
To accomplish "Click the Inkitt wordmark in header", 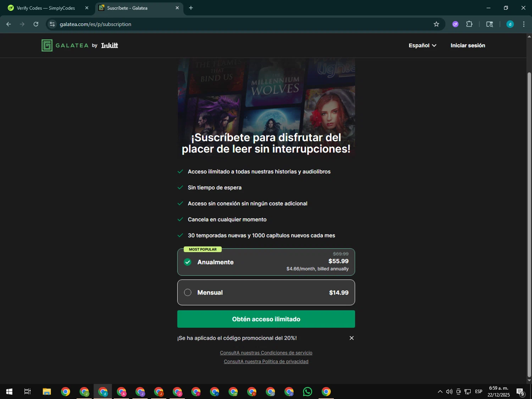I will coord(110,45).
